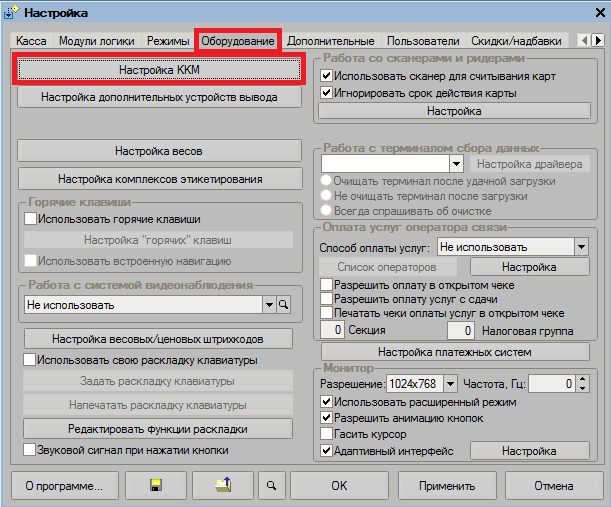Click the 'Настройка ККМ' button
611x507 pixels.
[160, 70]
